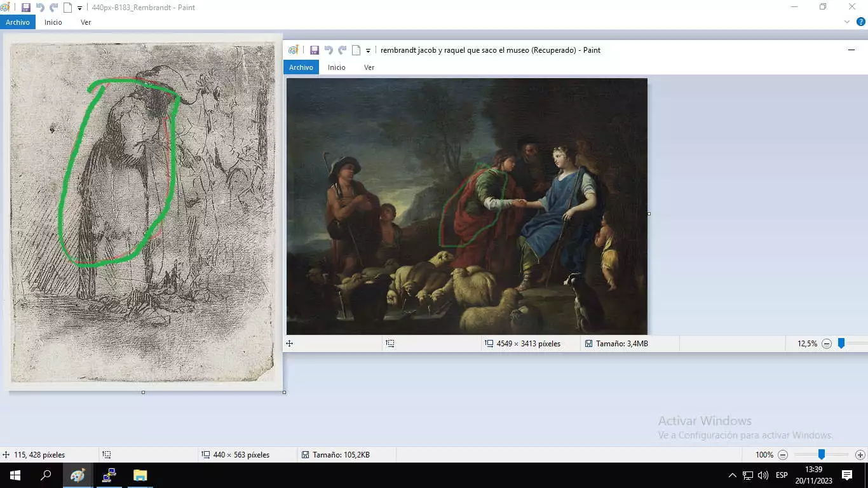Zoom out with minus button at 100%

tap(783, 455)
